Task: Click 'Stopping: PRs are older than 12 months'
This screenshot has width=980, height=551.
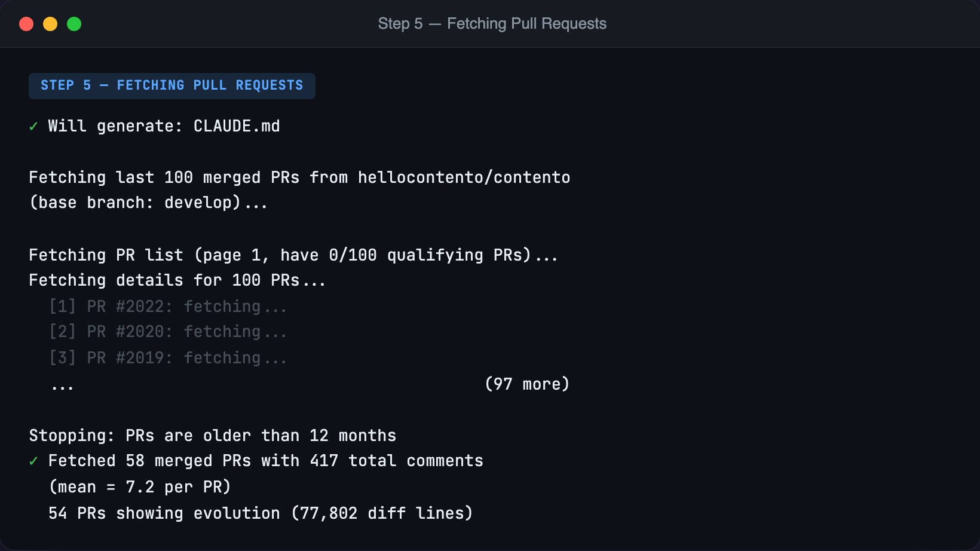Action: tap(212, 435)
